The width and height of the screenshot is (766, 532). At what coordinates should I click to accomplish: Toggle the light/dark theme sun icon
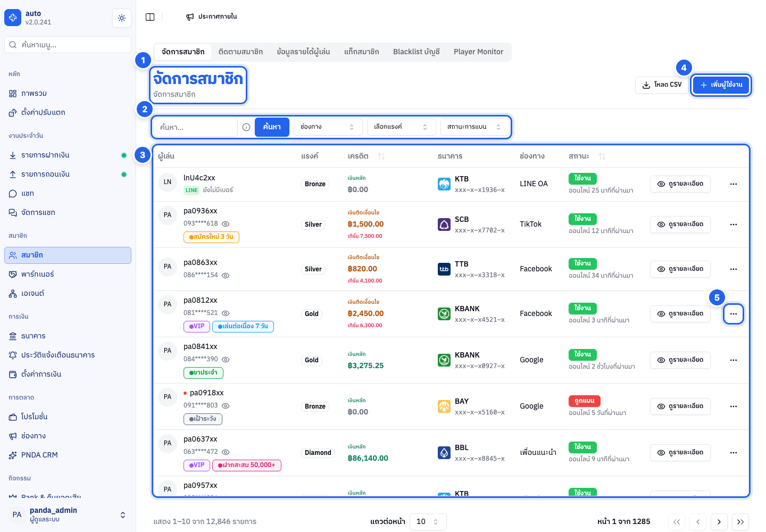click(122, 18)
